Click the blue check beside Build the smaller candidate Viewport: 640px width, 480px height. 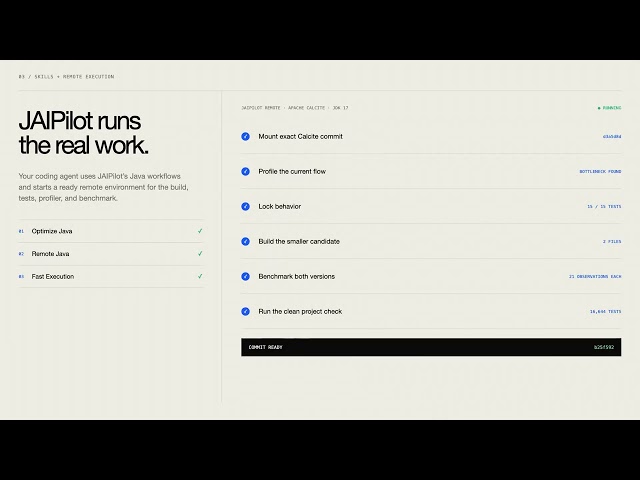point(245,242)
